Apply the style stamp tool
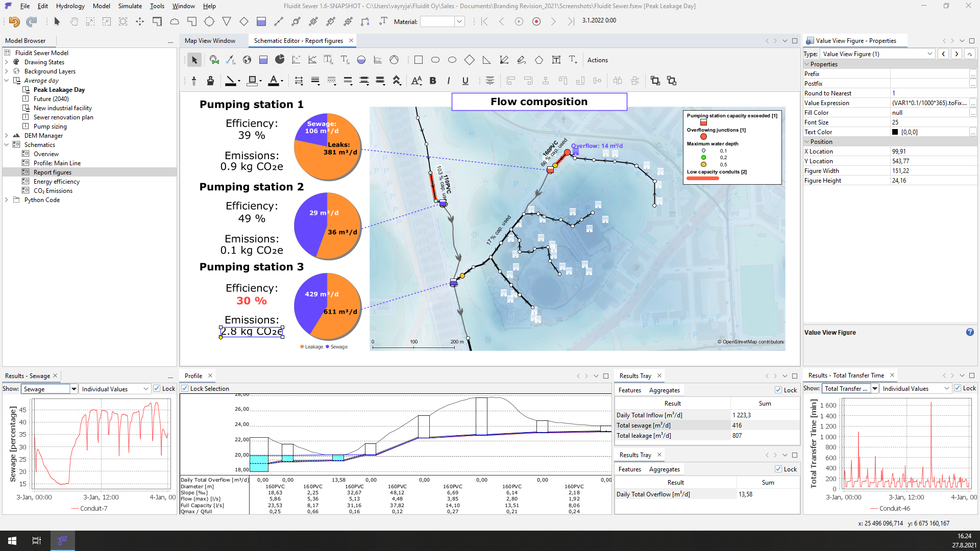 210,81
